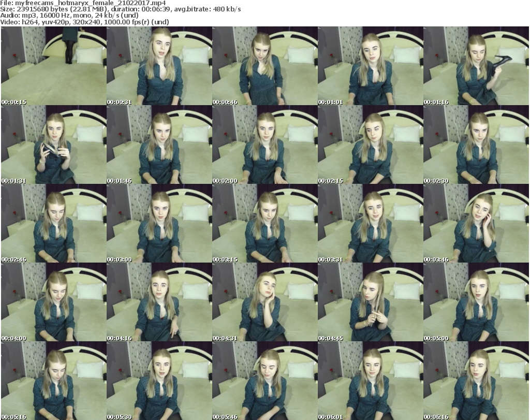Viewport: 530px width, 420px height.
Task: Select the thumbnail stamped 00:05:46
Action: coord(264,381)
